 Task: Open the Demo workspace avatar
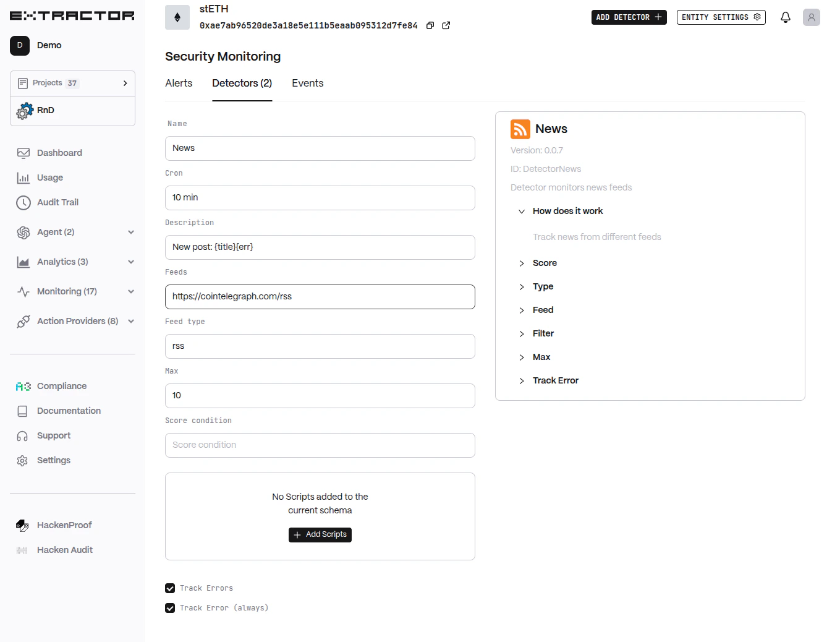pos(20,45)
